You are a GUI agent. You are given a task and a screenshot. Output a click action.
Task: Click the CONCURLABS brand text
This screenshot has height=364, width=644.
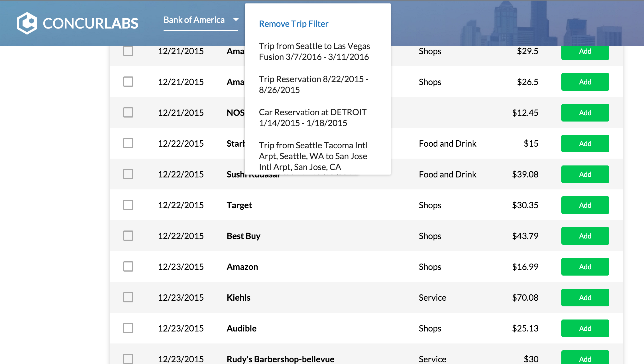tap(91, 23)
